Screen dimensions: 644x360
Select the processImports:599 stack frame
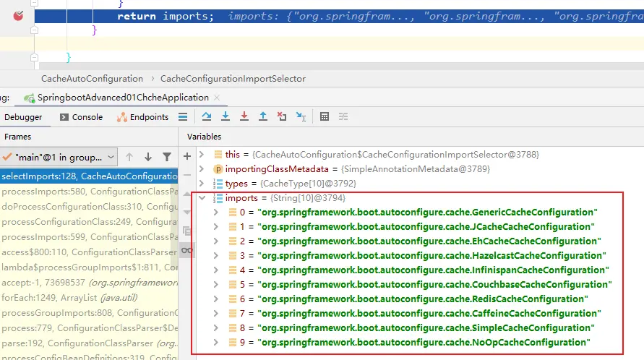point(89,237)
